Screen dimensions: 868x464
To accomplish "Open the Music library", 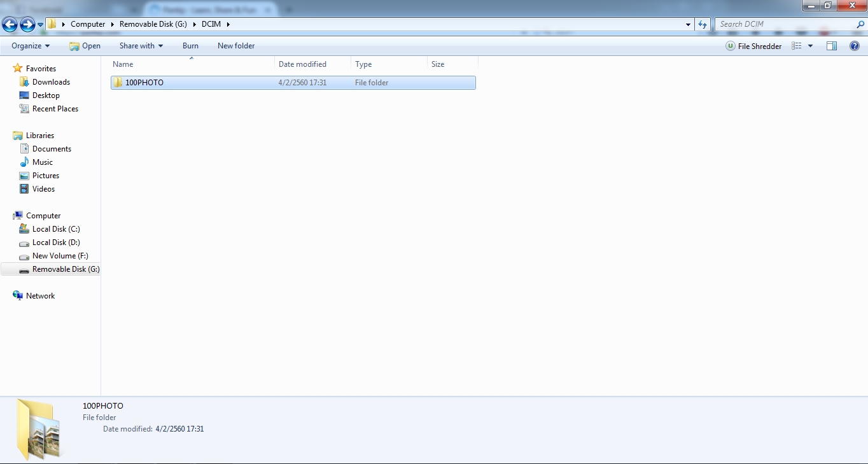I will (x=43, y=162).
